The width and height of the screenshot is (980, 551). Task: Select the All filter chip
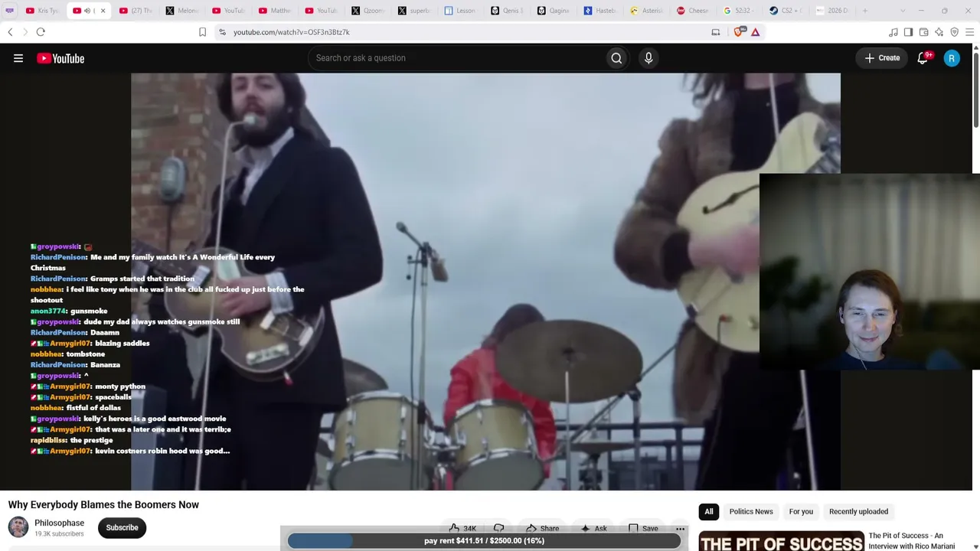(x=709, y=511)
